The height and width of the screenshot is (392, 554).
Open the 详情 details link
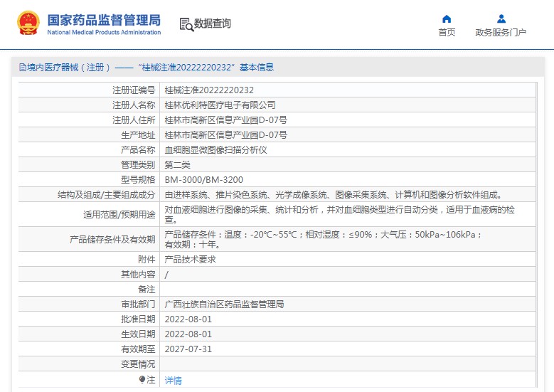pyautogui.click(x=173, y=381)
